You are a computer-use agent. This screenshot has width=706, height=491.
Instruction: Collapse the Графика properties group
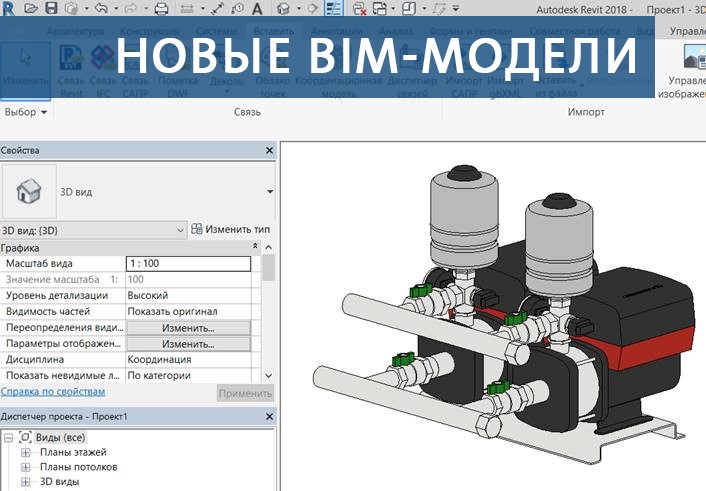pyautogui.click(x=255, y=246)
